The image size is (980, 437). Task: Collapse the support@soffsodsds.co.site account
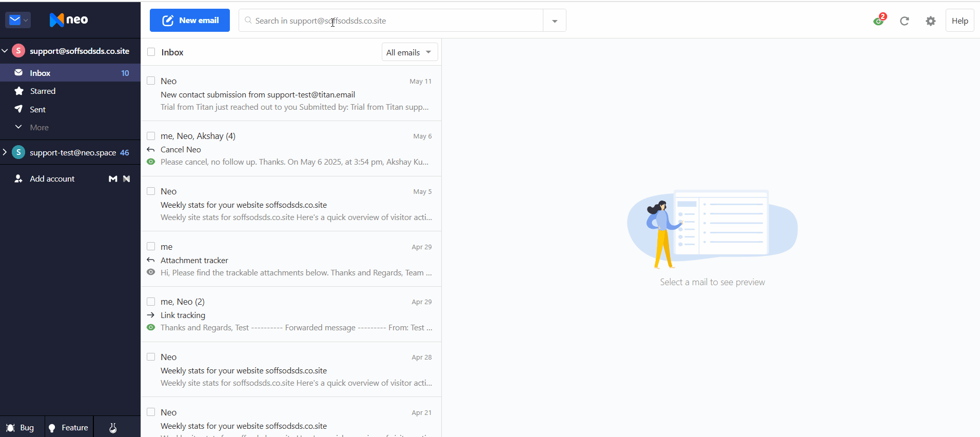click(5, 51)
